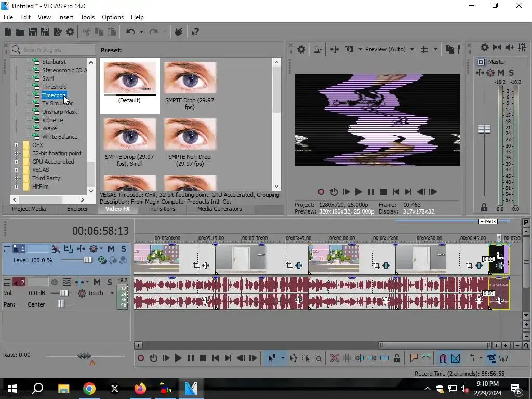Screen dimensions: 532x399
Task: Open Touch automation mode dropdown on audio track
Action: pyautogui.click(x=112, y=293)
